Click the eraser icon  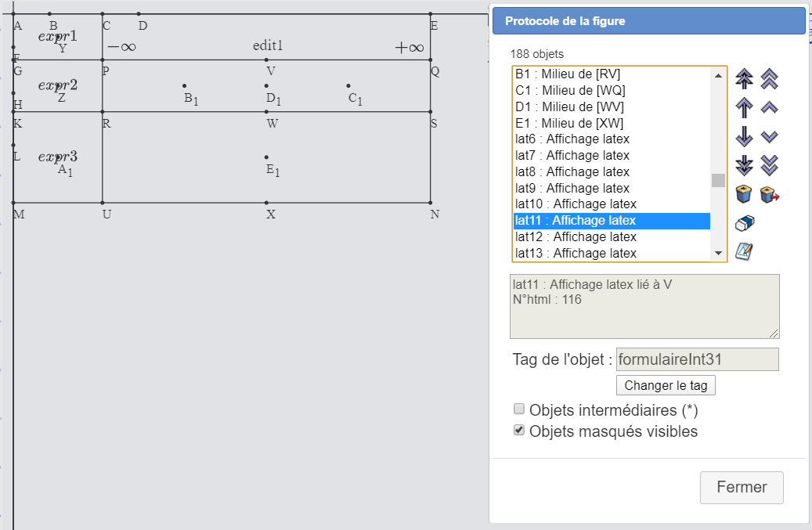pyautogui.click(x=744, y=224)
